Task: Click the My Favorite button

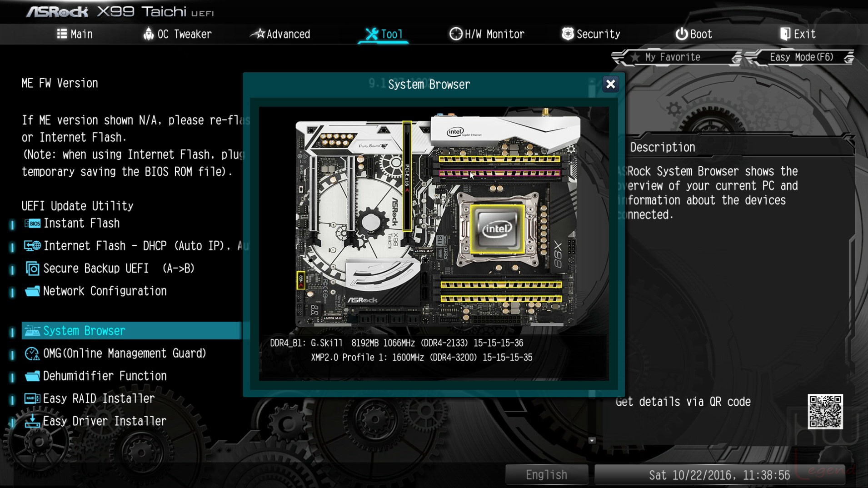Action: [676, 57]
